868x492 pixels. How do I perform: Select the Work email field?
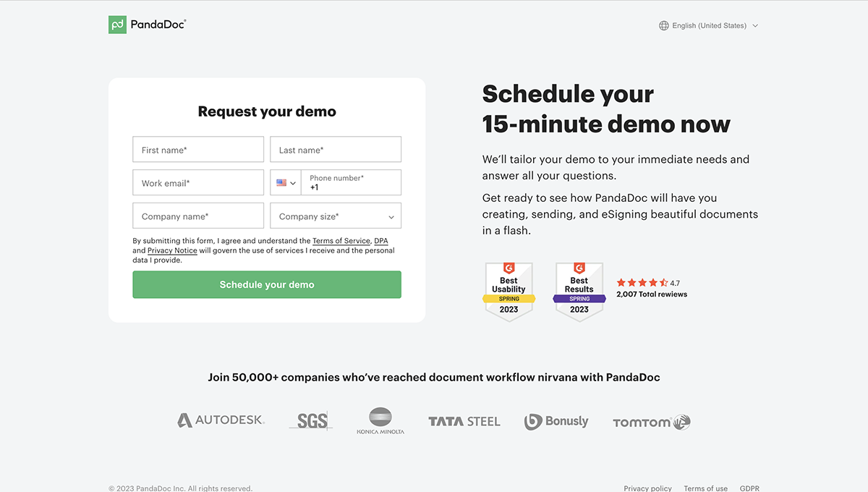(x=198, y=183)
